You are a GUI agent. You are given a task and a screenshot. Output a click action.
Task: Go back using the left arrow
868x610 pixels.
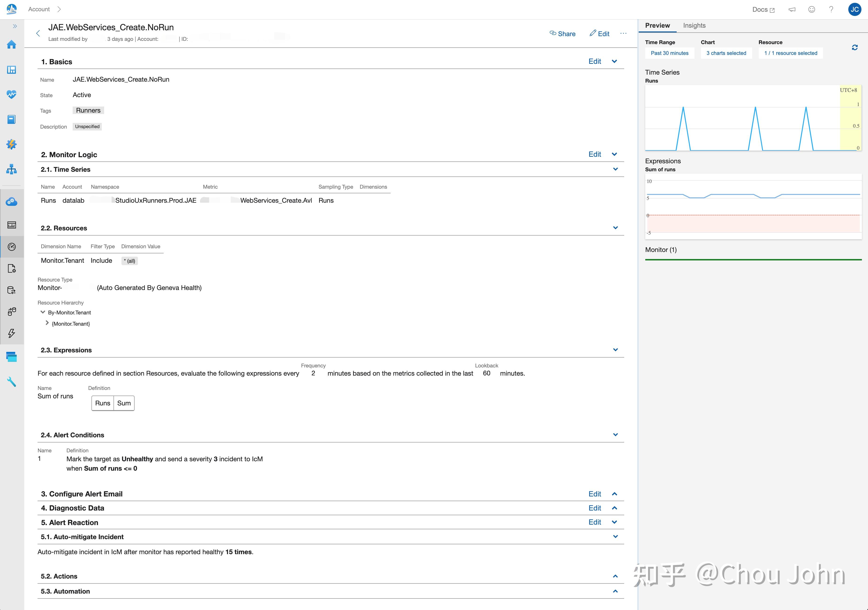38,33
